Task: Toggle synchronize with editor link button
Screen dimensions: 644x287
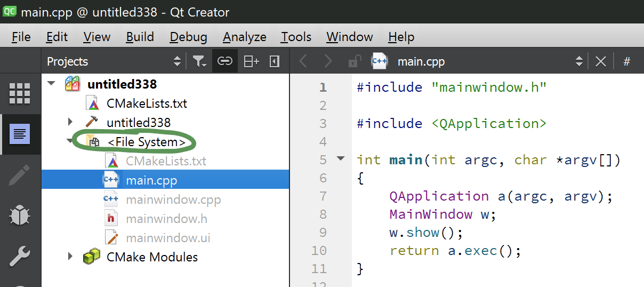Action: coord(225,61)
